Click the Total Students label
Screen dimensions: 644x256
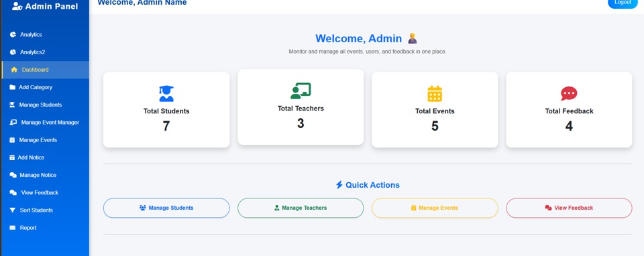click(166, 111)
